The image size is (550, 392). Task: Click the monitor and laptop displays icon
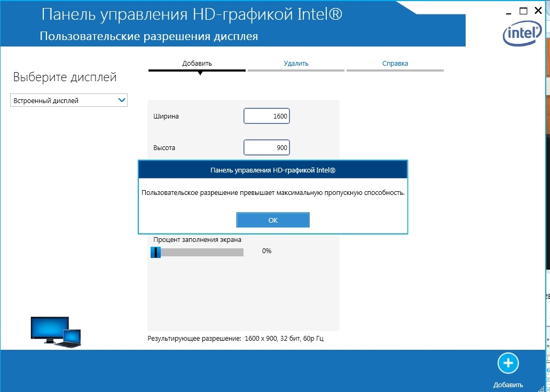click(x=56, y=332)
